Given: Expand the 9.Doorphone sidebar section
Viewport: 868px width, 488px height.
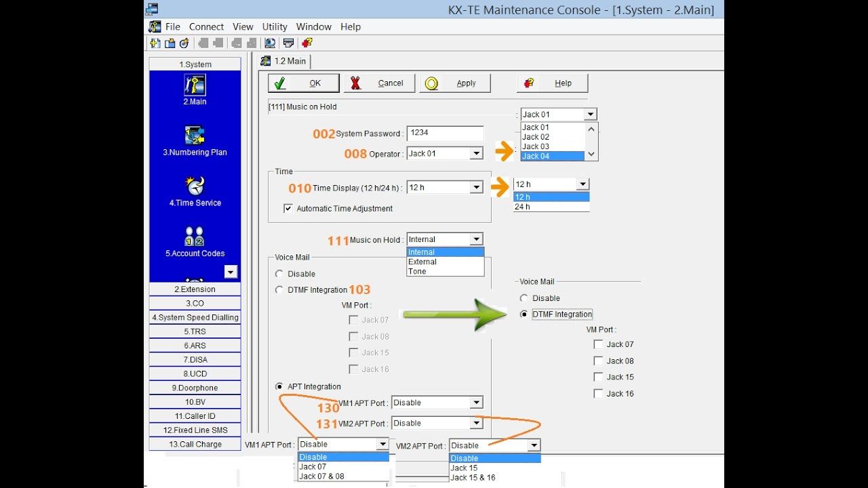Looking at the screenshot, I should point(195,388).
